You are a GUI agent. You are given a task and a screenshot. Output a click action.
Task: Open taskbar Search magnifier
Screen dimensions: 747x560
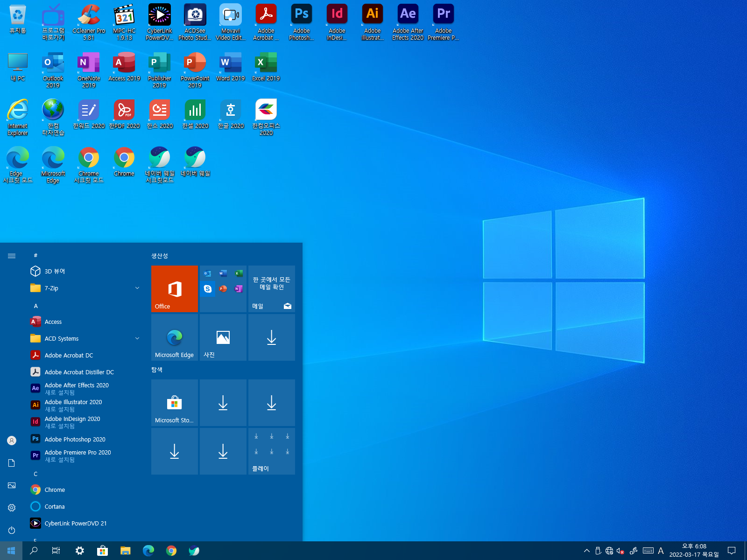pos(34,551)
